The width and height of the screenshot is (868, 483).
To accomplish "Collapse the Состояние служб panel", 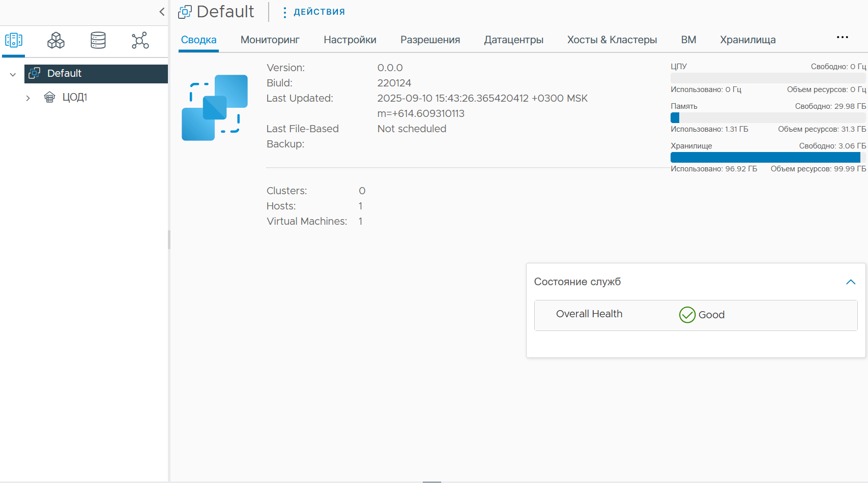I will pos(851,282).
